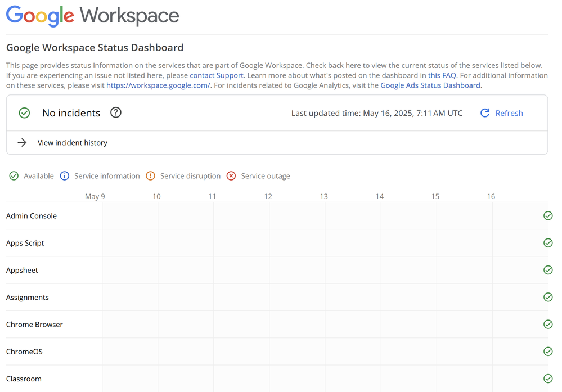Click the Service disruption legend label

click(190, 176)
